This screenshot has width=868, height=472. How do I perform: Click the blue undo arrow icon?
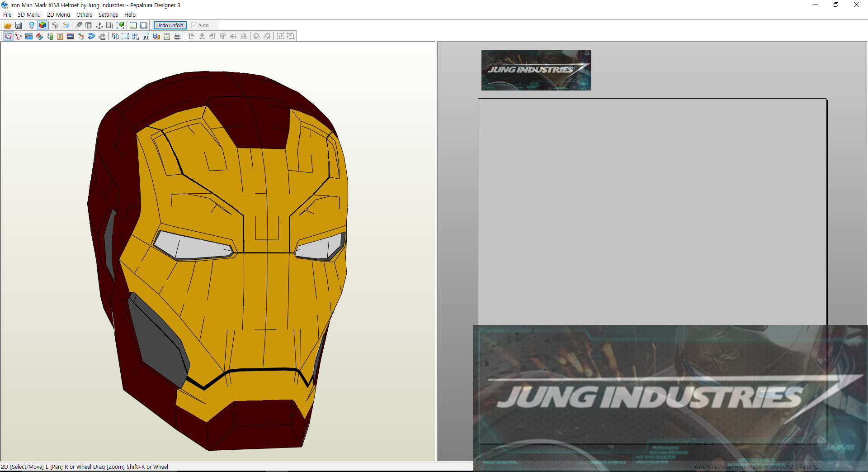(91, 36)
